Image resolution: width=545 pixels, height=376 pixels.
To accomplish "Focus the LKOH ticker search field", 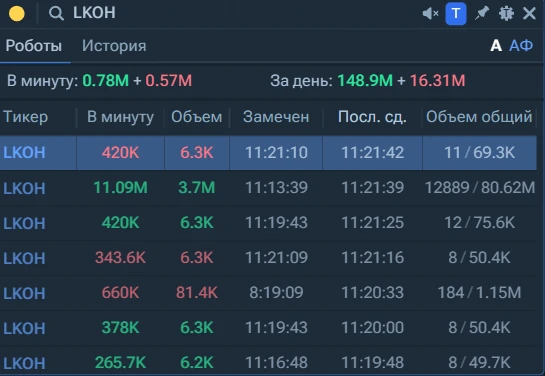I will 94,13.
